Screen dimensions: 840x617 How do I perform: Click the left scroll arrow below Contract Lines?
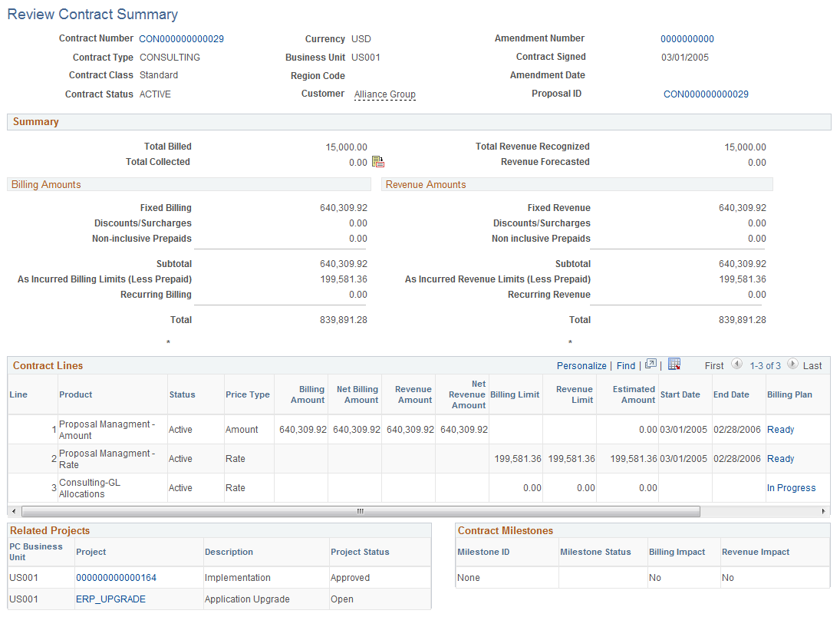pyautogui.click(x=12, y=510)
